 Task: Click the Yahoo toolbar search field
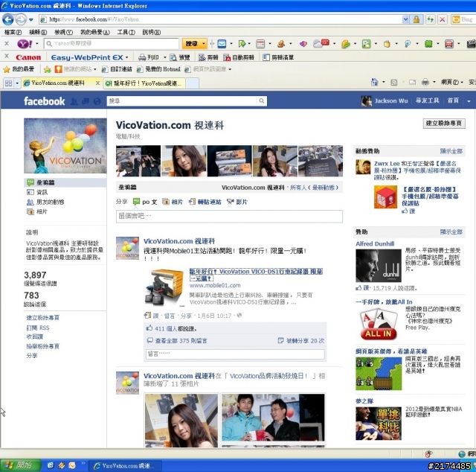112,44
